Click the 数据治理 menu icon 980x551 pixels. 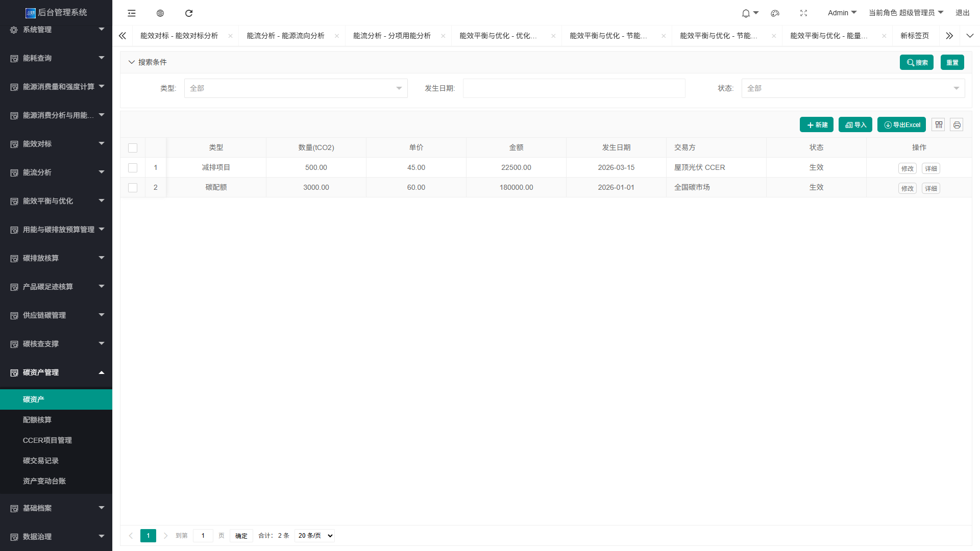14,537
